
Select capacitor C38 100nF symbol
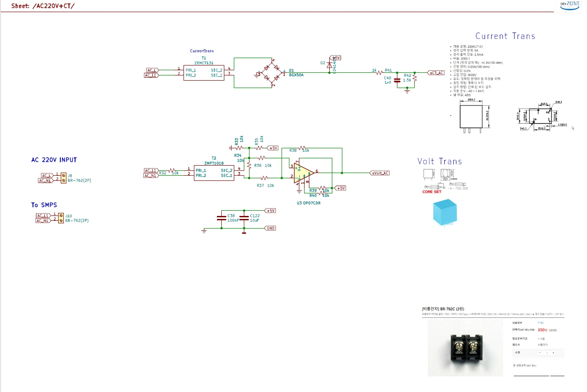click(222, 218)
